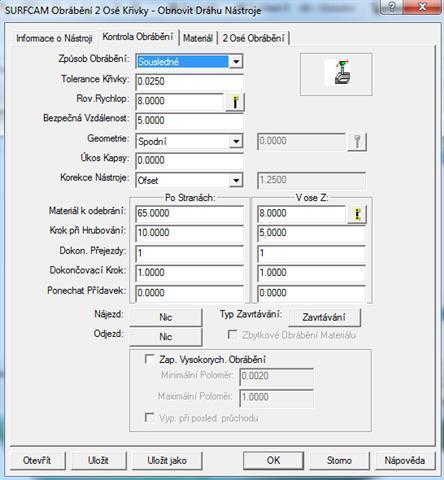444x480 pixels.
Task: Switch to Informace o Nástroji tab
Action: [54, 38]
